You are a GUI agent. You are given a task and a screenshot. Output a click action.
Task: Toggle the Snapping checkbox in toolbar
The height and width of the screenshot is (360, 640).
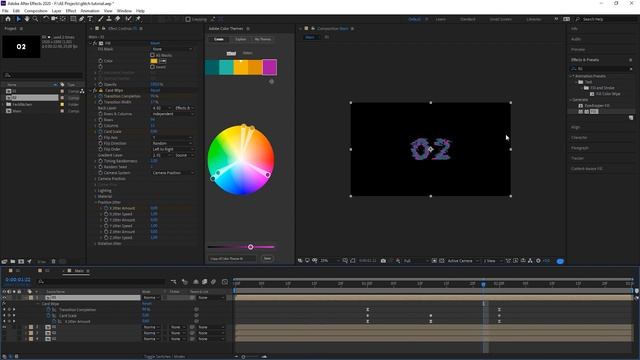coord(188,19)
